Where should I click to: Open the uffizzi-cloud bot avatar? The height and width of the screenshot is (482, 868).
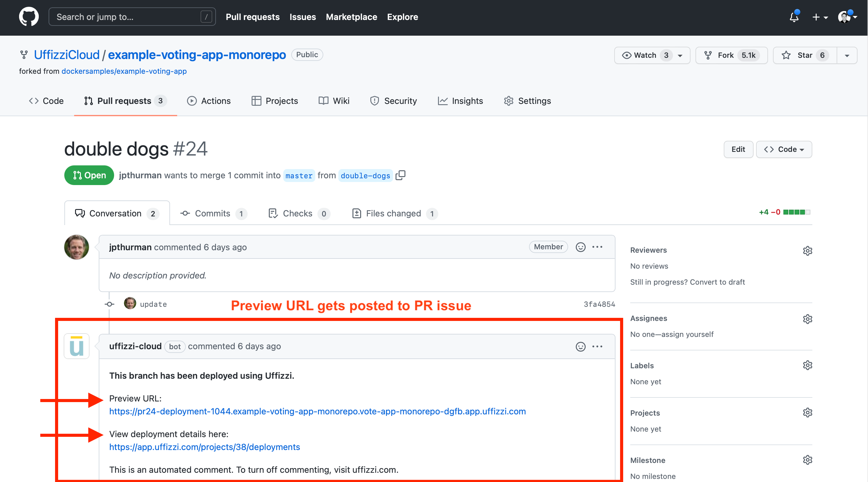[x=77, y=346]
